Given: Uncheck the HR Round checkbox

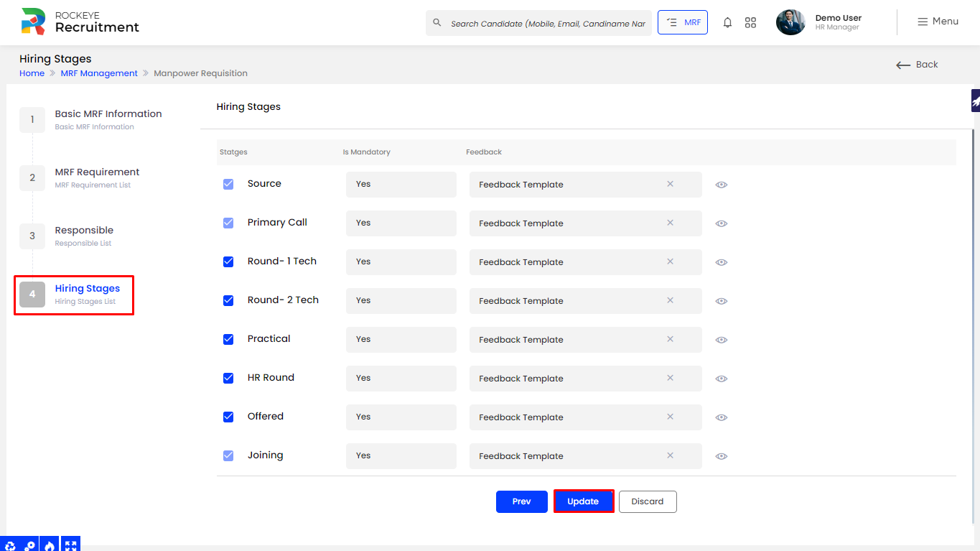Looking at the screenshot, I should pyautogui.click(x=228, y=378).
